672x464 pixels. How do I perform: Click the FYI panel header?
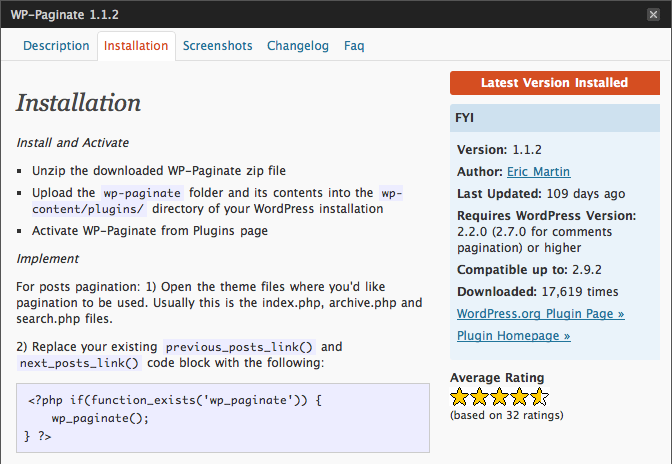555,118
